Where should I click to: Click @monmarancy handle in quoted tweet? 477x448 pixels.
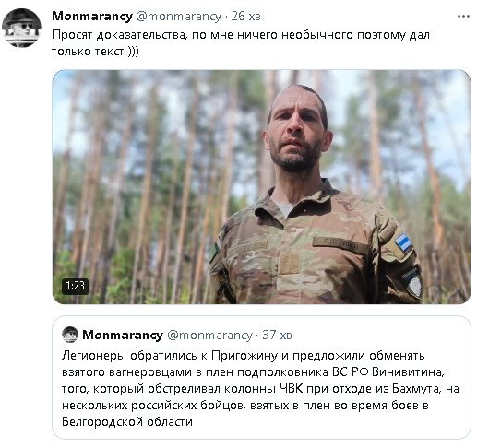209,335
